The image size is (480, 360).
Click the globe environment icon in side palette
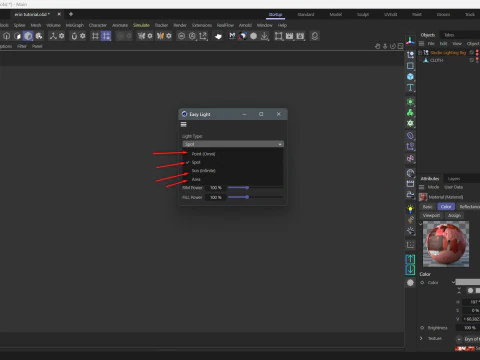[410, 173]
